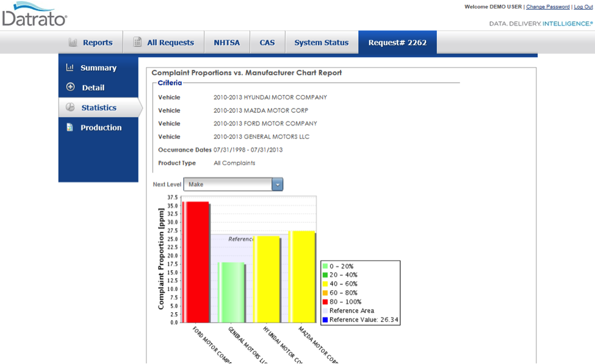Click the "Next Level" label
595x364 pixels.
pyautogui.click(x=167, y=184)
